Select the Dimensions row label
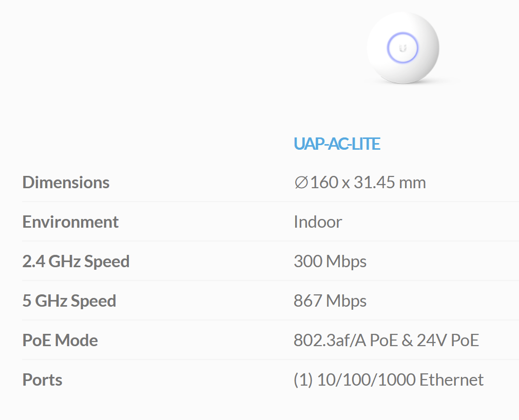 [x=66, y=182]
